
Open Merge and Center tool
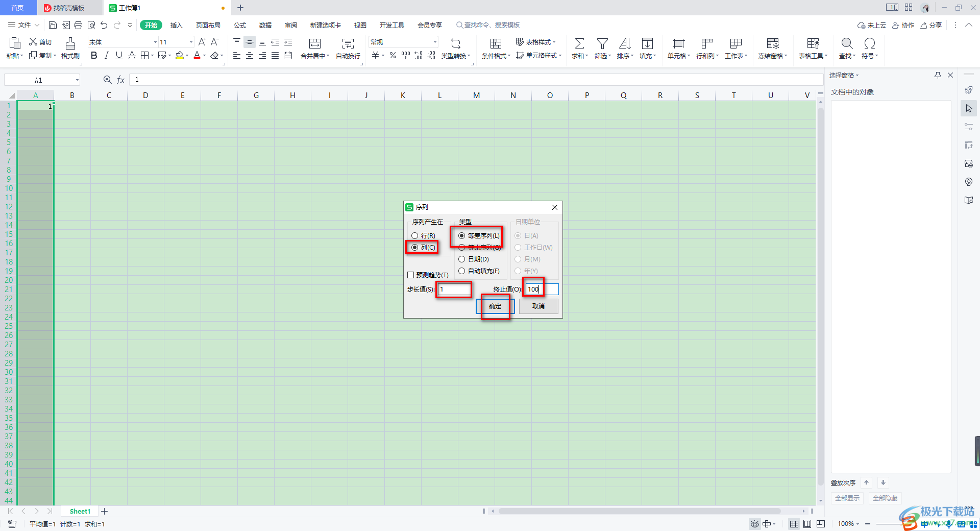pos(315,49)
